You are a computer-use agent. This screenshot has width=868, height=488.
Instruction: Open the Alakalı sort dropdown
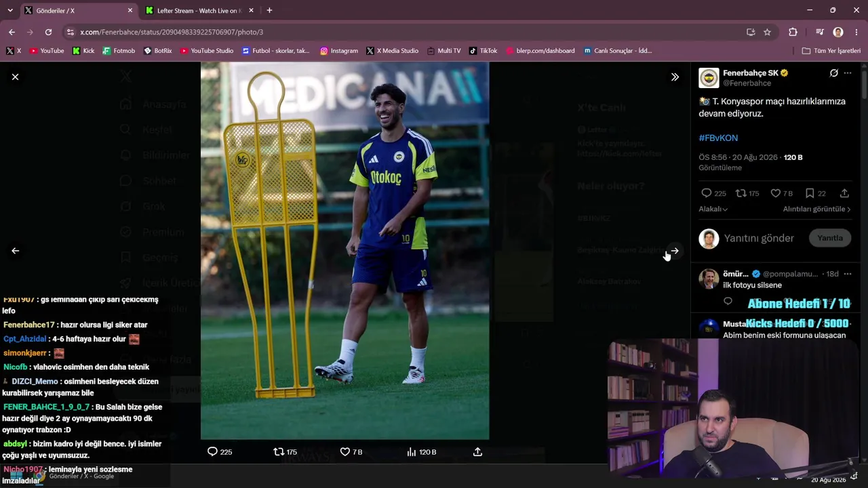(x=713, y=209)
